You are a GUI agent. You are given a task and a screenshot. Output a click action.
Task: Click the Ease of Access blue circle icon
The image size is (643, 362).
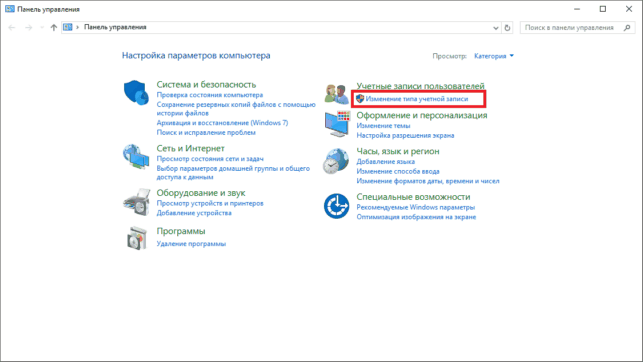point(336,206)
